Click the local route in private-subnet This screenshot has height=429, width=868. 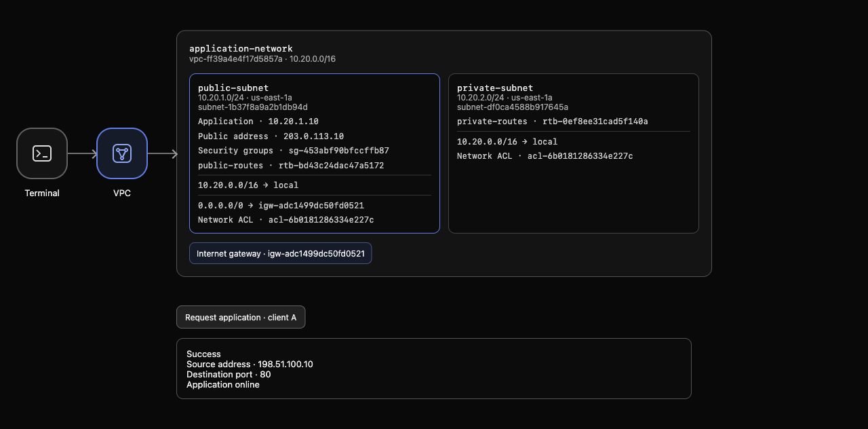click(x=507, y=142)
